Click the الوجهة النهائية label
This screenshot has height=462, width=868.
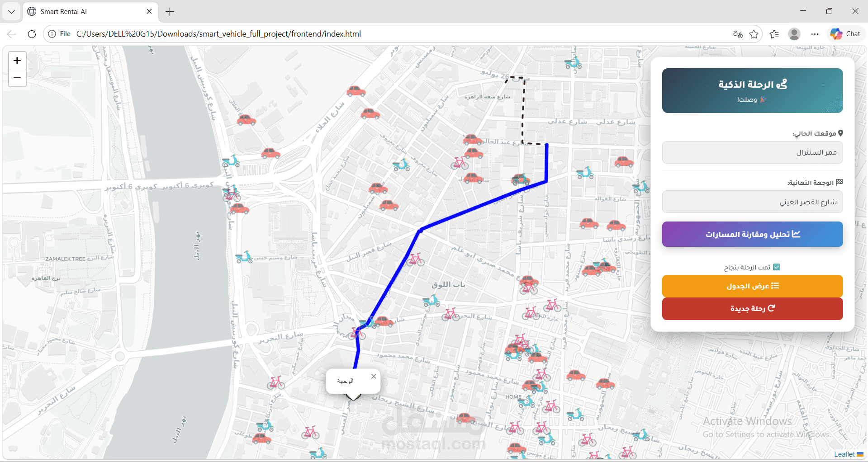coord(815,183)
